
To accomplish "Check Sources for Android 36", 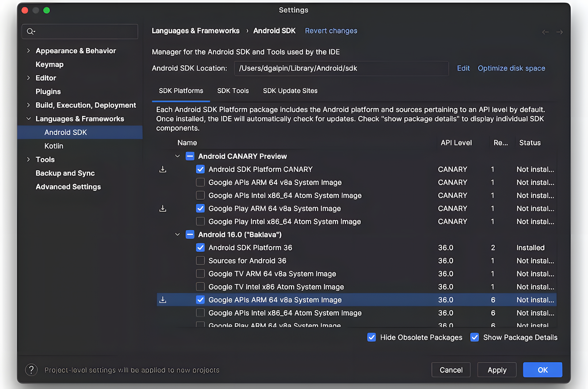I will (x=200, y=261).
